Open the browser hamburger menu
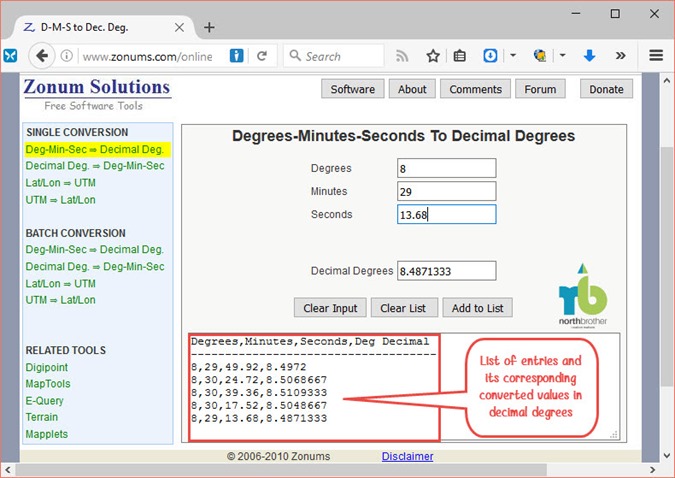The image size is (675, 478). click(x=656, y=56)
